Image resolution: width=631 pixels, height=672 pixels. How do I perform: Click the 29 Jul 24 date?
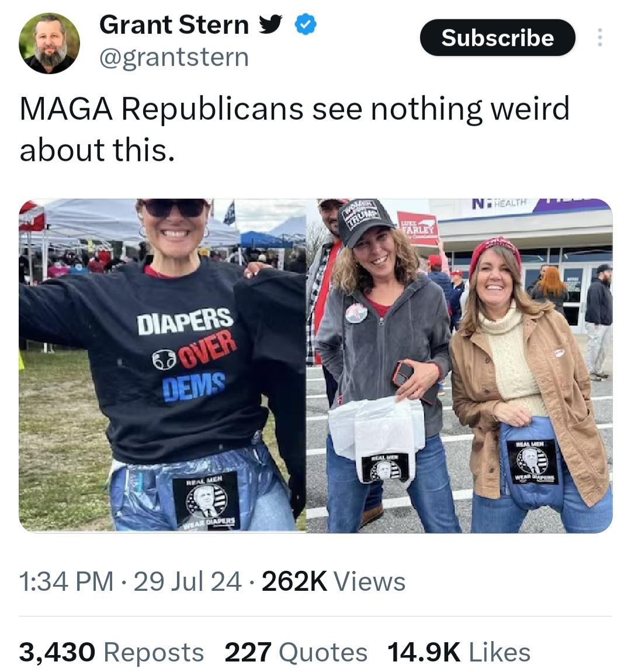(187, 581)
